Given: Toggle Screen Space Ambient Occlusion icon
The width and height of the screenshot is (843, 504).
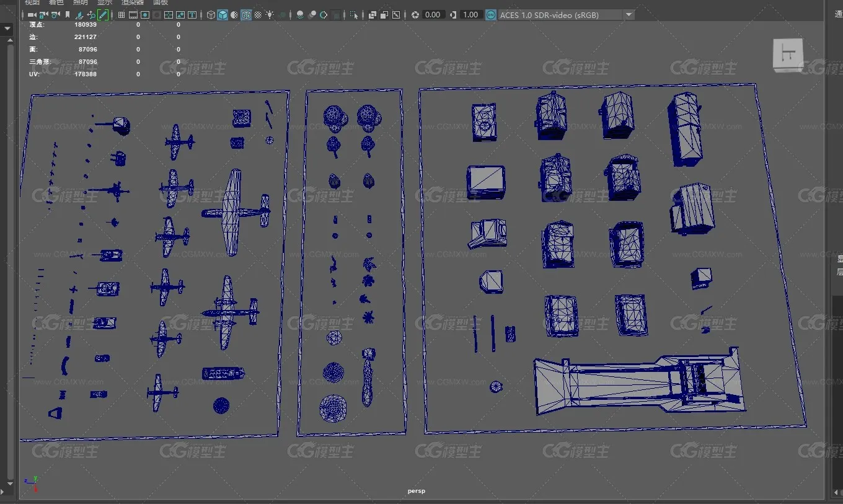Looking at the screenshot, I should pyautogui.click(x=300, y=15).
